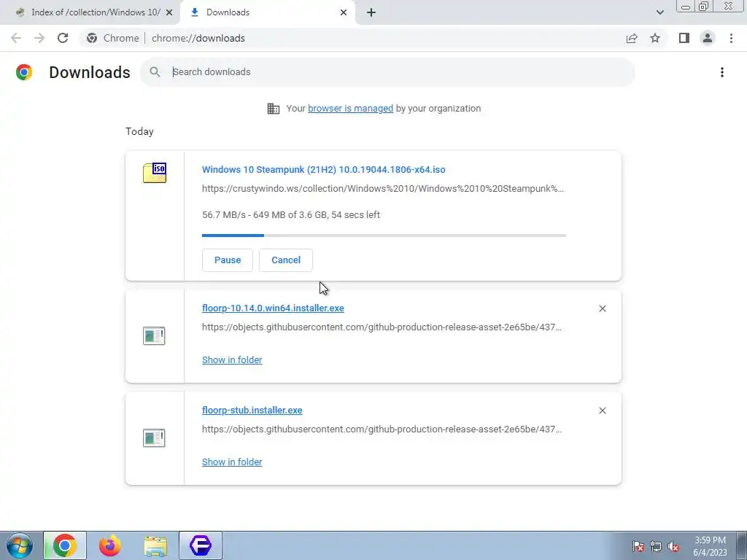This screenshot has height=560, width=747.
Task: Click the Chrome site info icon in address bar
Action: [x=92, y=38]
